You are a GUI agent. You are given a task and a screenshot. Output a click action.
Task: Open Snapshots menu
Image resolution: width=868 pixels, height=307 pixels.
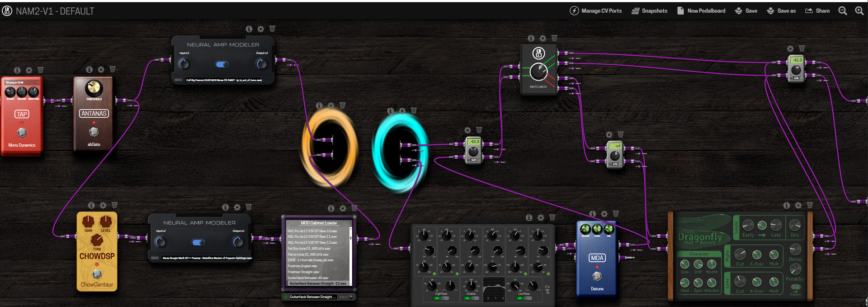click(x=649, y=11)
